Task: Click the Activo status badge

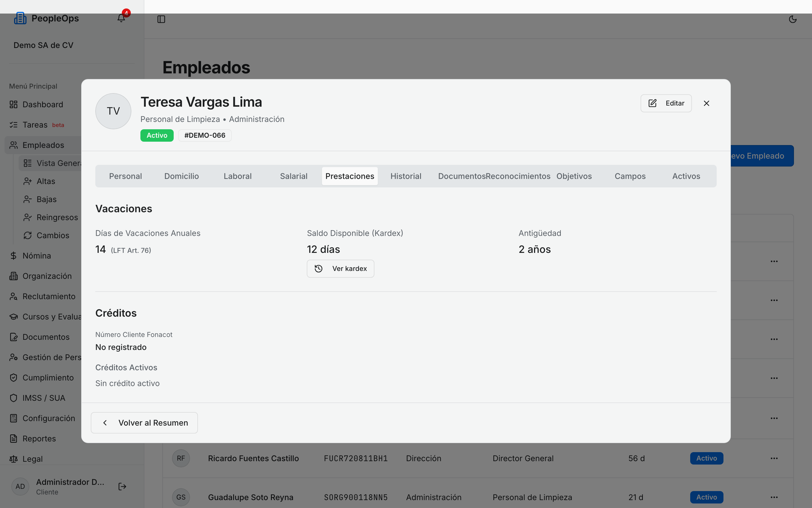Action: point(157,135)
